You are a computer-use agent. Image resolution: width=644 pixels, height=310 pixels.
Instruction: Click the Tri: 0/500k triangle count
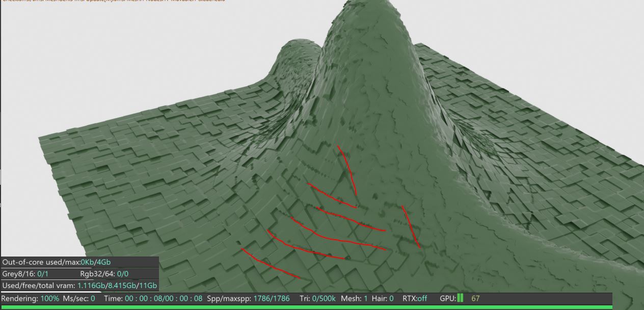tap(316, 298)
